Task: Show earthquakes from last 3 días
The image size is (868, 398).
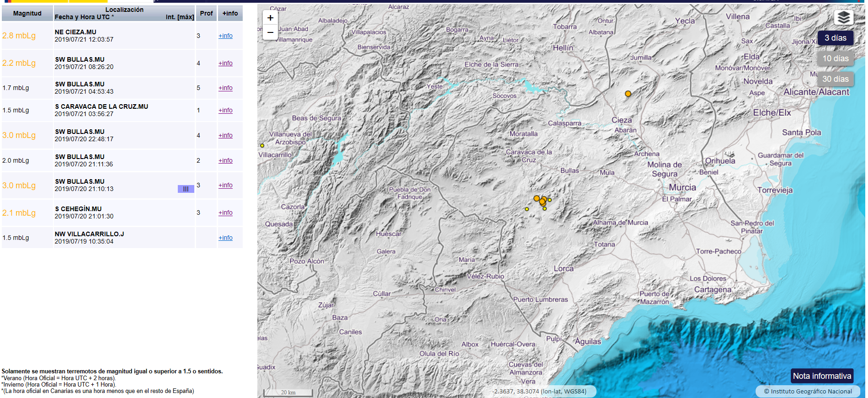Action: [835, 38]
